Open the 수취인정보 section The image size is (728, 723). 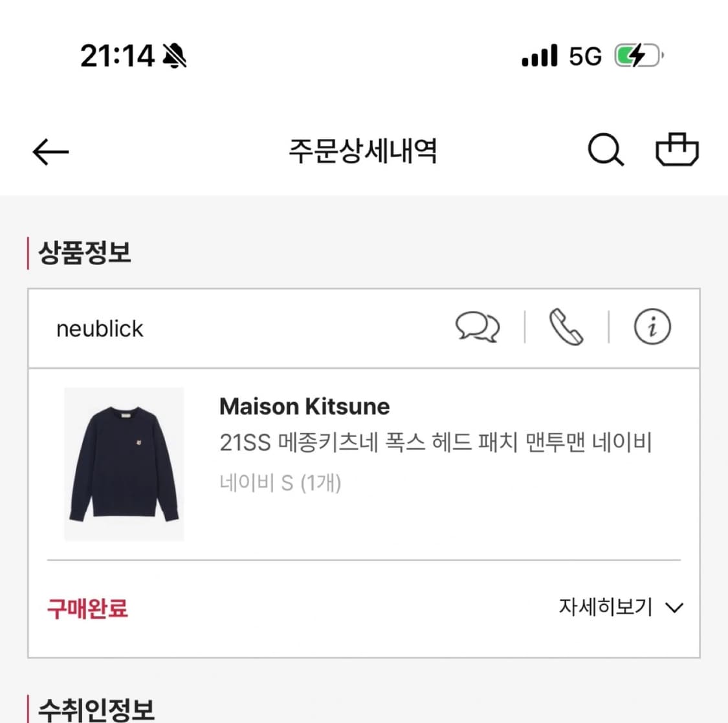coord(97,709)
